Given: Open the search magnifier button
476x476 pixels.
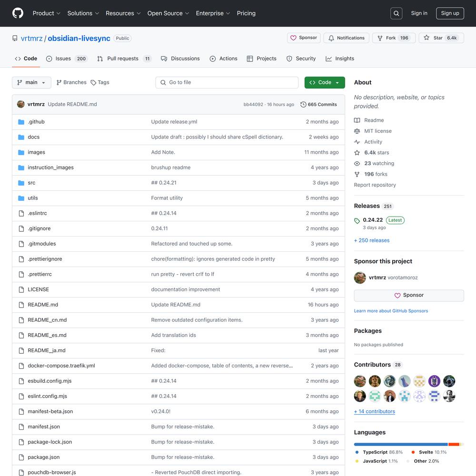Looking at the screenshot, I should (x=396, y=13).
